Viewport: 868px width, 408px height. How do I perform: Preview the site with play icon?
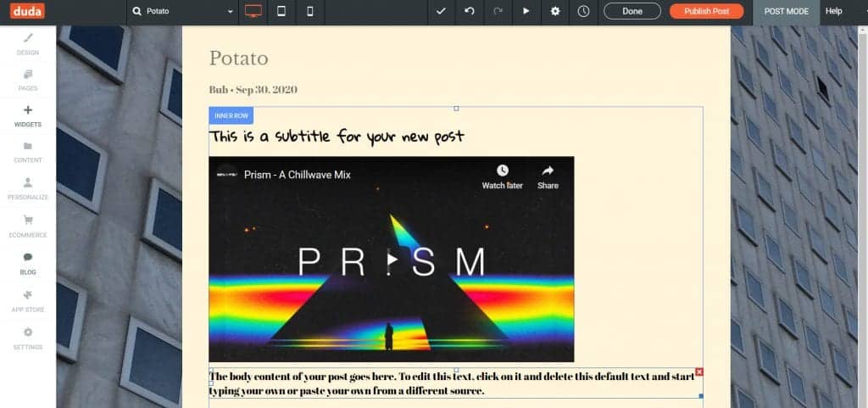[526, 11]
